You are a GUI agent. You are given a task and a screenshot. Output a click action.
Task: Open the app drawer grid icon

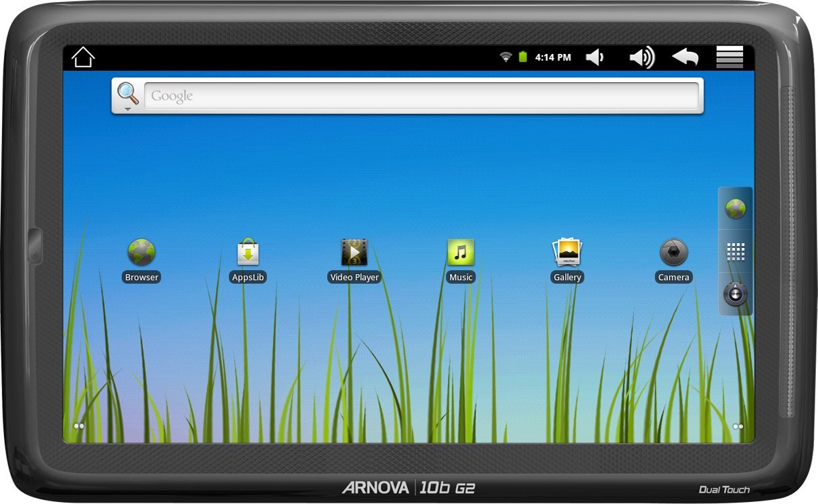pos(736,252)
